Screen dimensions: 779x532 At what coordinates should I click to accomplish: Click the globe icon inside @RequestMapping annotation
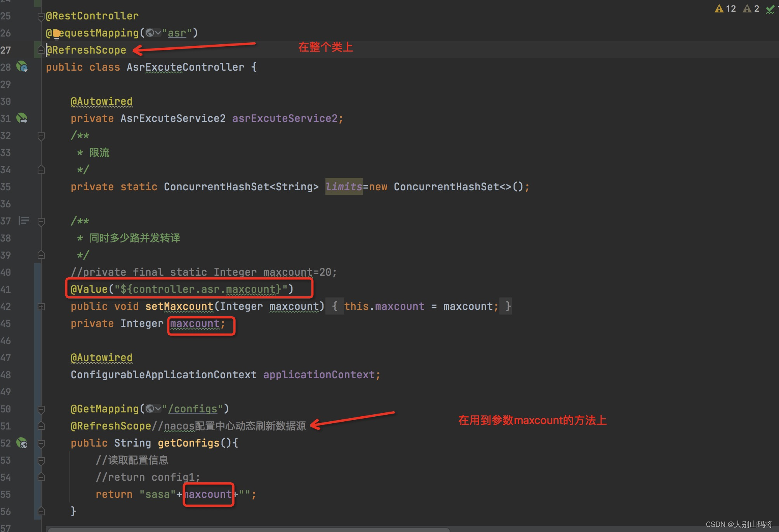150,33
